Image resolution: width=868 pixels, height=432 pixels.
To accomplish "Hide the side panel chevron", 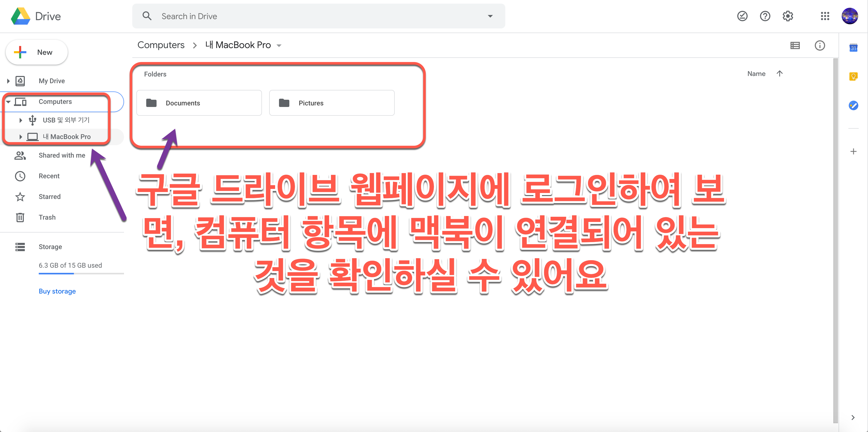I will (853, 418).
